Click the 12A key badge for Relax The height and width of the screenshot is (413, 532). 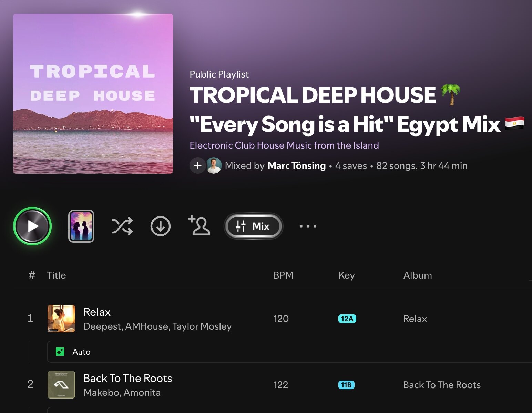click(x=347, y=319)
